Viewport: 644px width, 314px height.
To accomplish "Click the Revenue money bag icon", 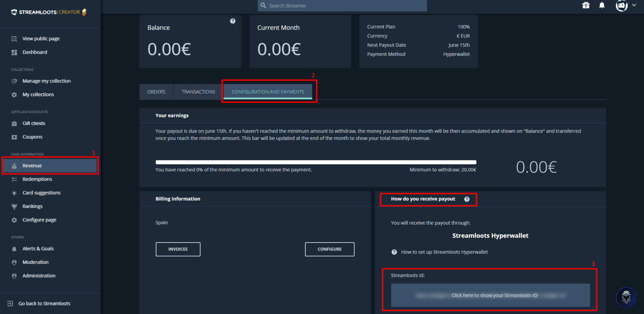I will (x=14, y=166).
